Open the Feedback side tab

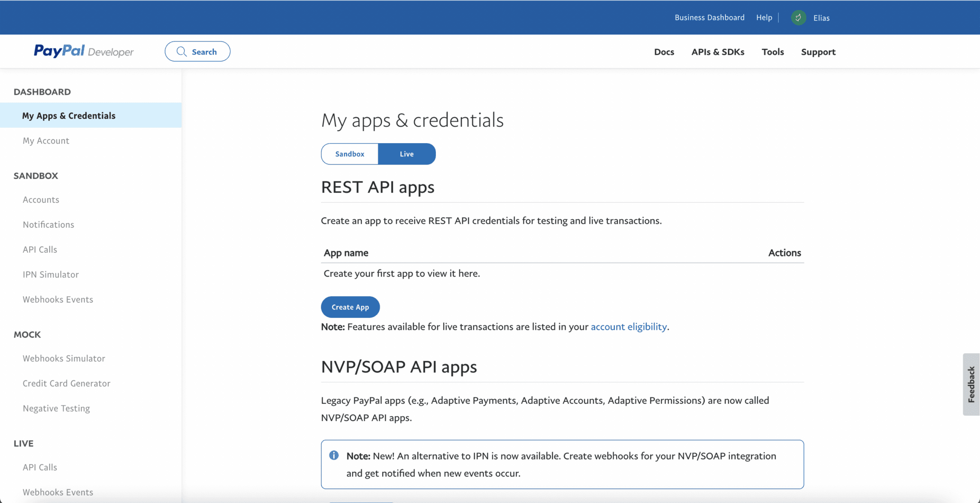[x=971, y=384]
